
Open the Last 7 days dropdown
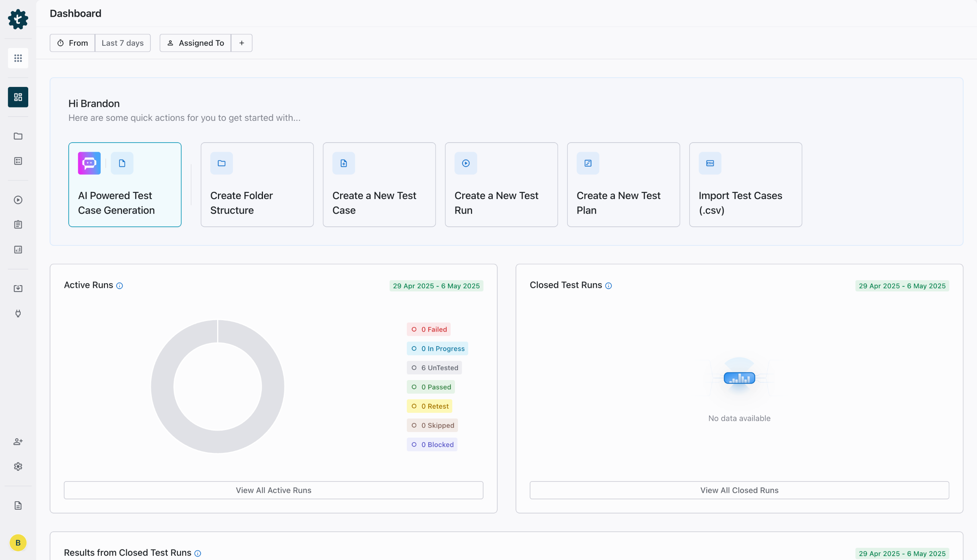(x=123, y=43)
